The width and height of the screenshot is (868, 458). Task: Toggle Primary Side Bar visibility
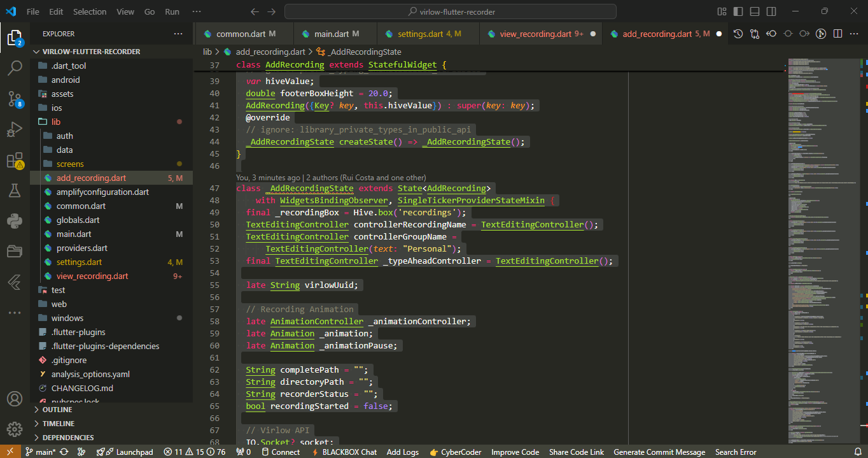pos(738,11)
